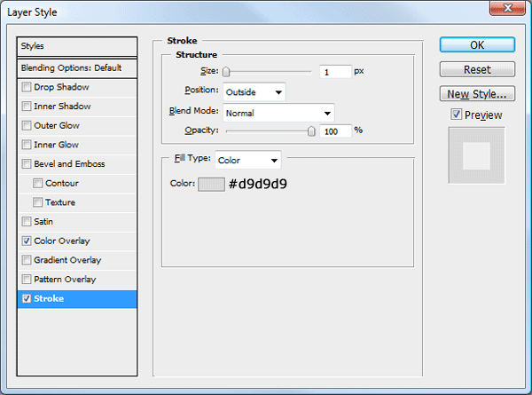This screenshot has width=532, height=395.
Task: Select the Color Overlay style label
Action: pyautogui.click(x=62, y=241)
